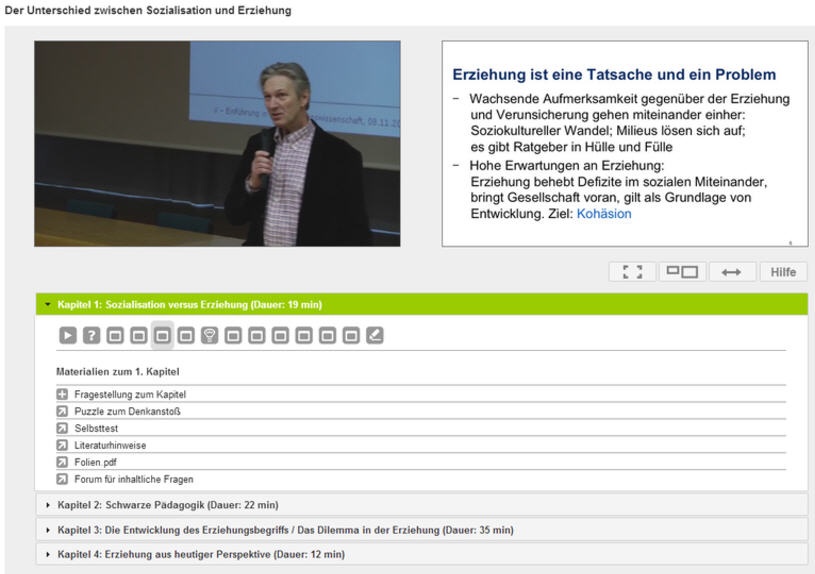This screenshot has width=815, height=574.
Task: Click arrow icon beside Selbsttest
Action: pyautogui.click(x=62, y=428)
